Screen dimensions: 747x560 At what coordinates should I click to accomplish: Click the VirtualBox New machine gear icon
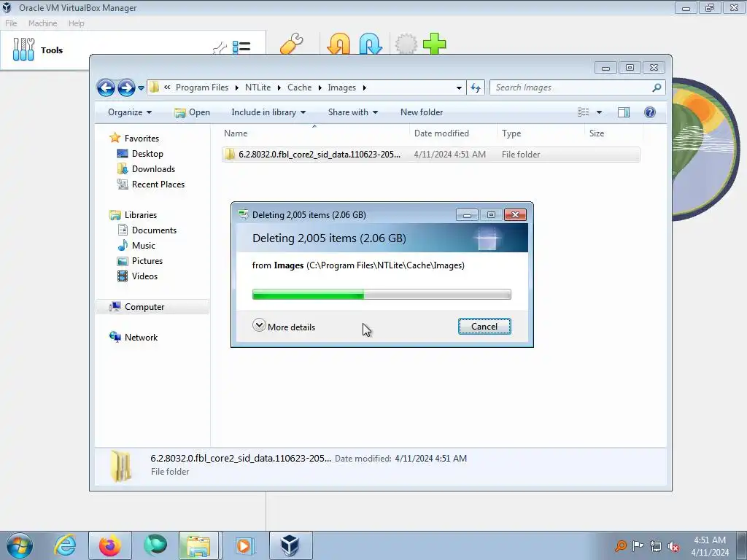[x=406, y=44]
